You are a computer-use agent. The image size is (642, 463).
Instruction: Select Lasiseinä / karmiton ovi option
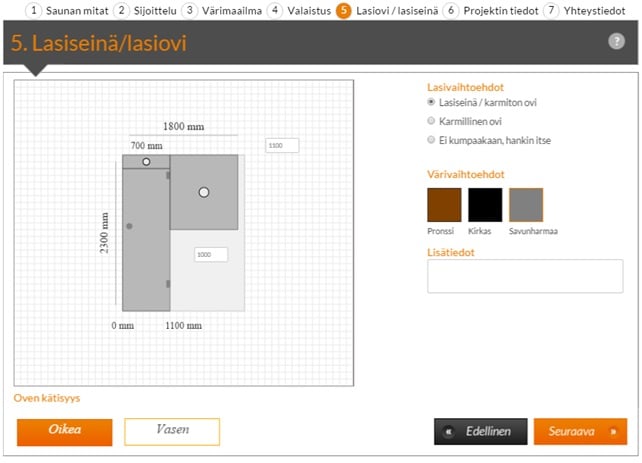[431, 102]
